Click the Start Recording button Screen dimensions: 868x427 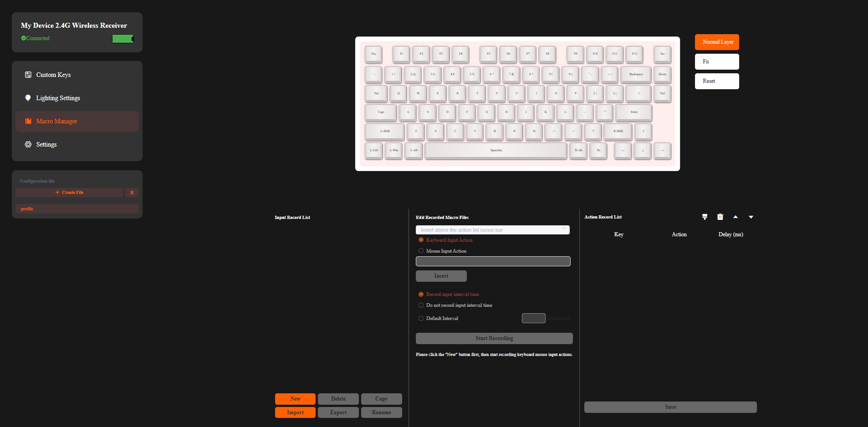(494, 338)
